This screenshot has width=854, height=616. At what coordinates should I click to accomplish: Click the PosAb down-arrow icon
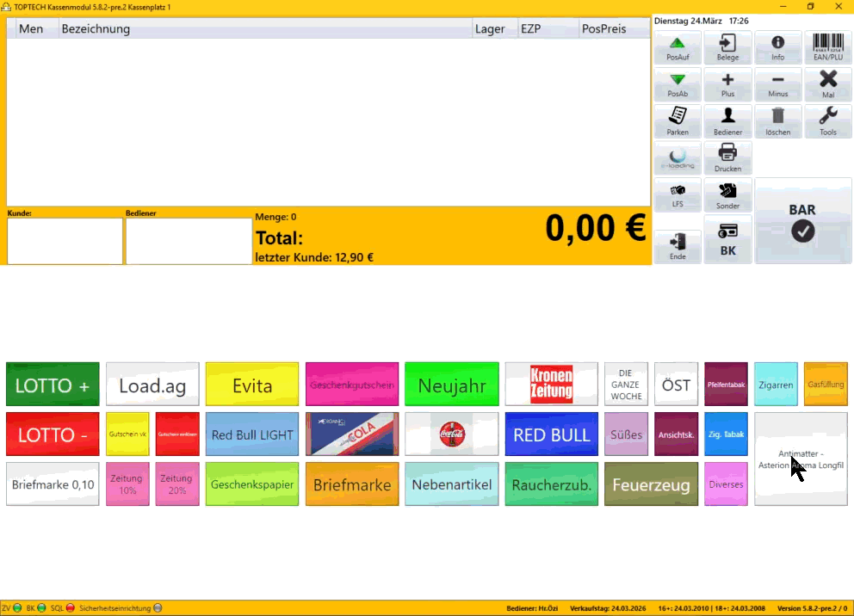pyautogui.click(x=677, y=84)
